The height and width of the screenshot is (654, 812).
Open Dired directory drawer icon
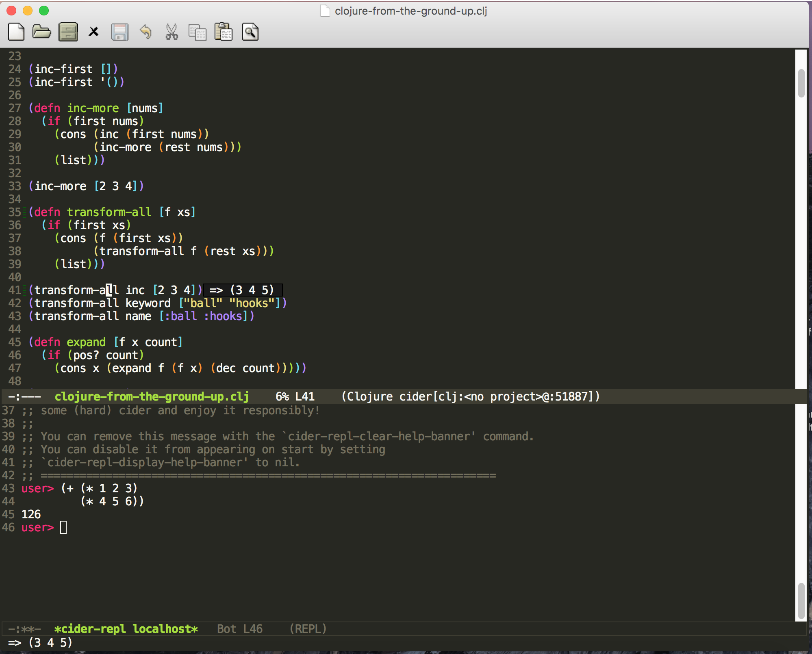[68, 32]
